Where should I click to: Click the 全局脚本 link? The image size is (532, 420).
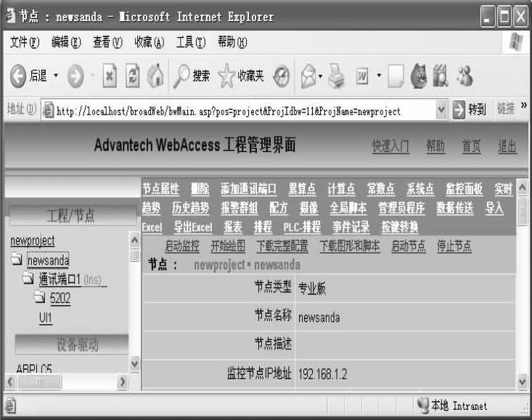point(348,208)
